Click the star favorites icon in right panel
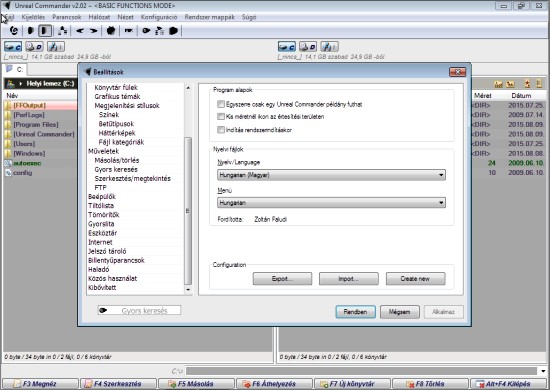The image size is (550, 390). (527, 84)
